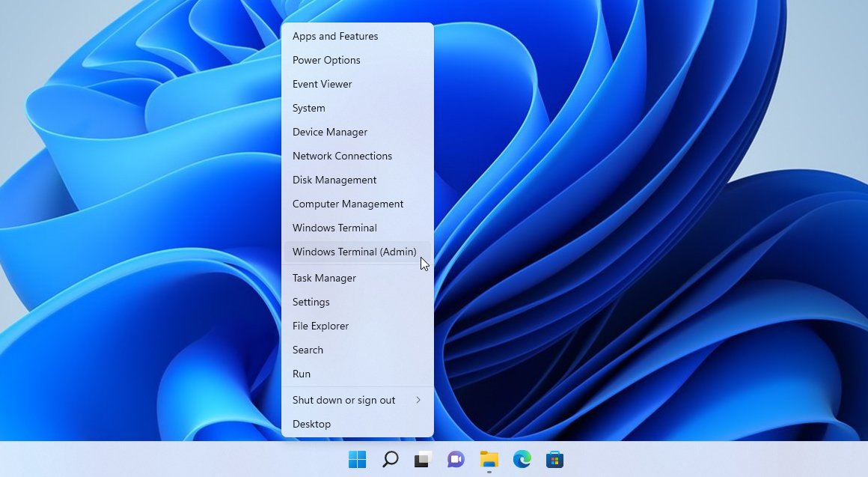Viewport: 868px width, 477px height.
Task: Expand Shut down or sign out submenu arrow
Action: tap(418, 400)
